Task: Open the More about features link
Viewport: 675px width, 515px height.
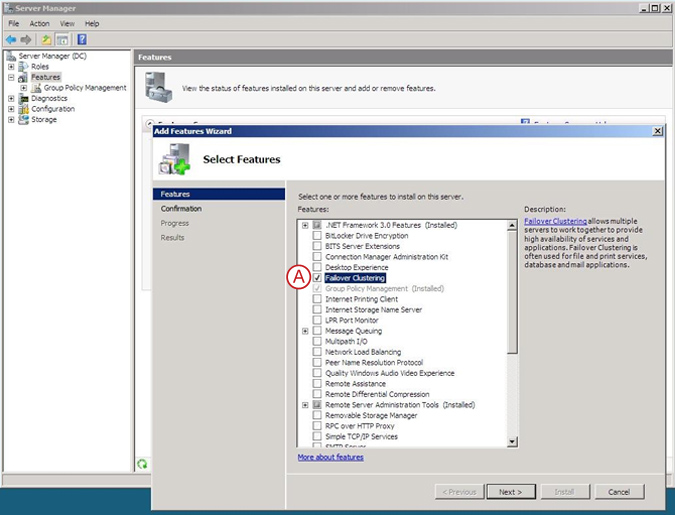Action: (x=331, y=457)
